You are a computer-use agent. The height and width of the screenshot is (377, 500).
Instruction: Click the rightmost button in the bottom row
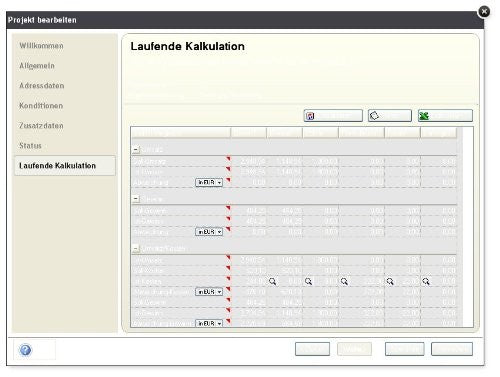click(x=452, y=349)
